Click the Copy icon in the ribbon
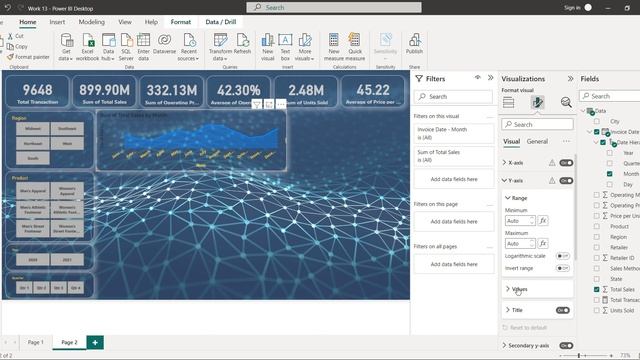640x360 pixels. pyautogui.click(x=10, y=47)
